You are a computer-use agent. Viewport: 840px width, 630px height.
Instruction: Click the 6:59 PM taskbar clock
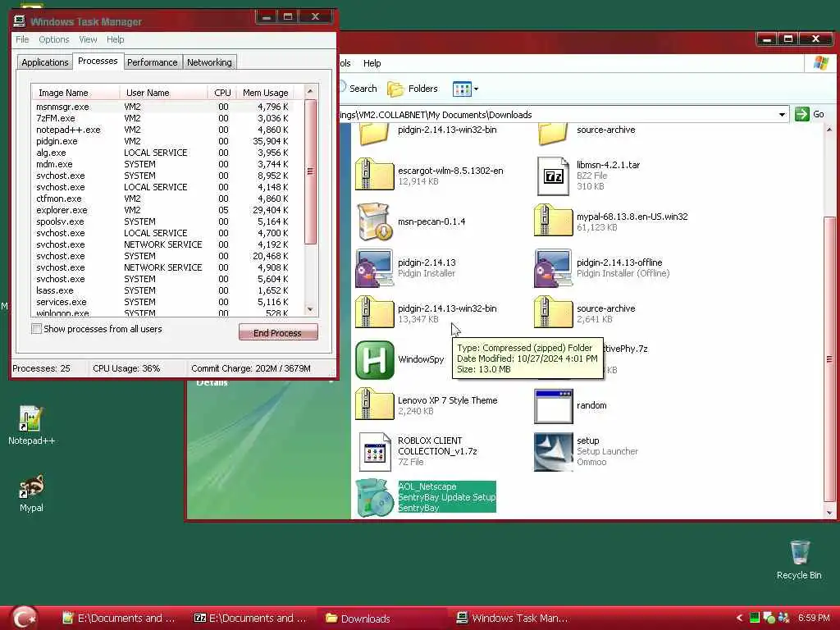pyautogui.click(x=815, y=618)
